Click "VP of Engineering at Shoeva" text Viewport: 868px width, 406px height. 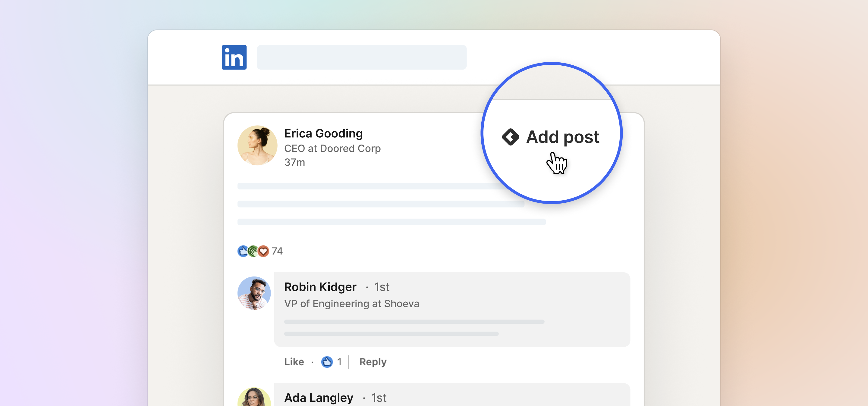point(352,304)
